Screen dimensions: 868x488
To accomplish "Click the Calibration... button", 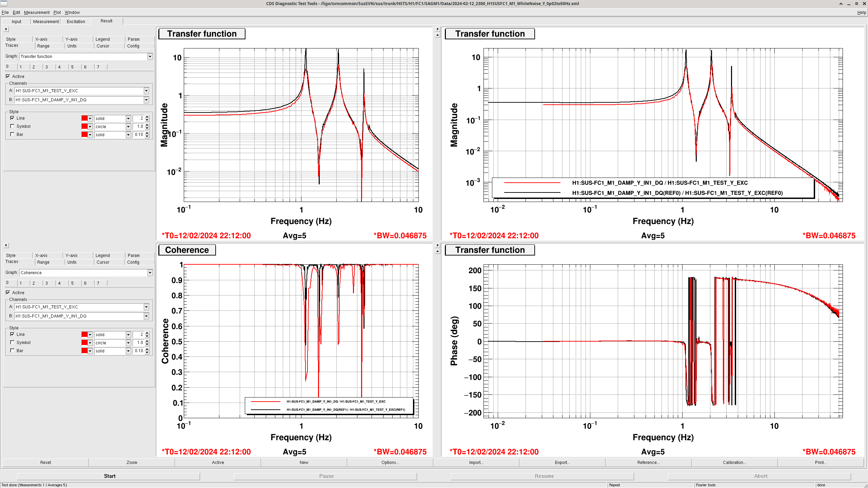I will click(x=734, y=462).
